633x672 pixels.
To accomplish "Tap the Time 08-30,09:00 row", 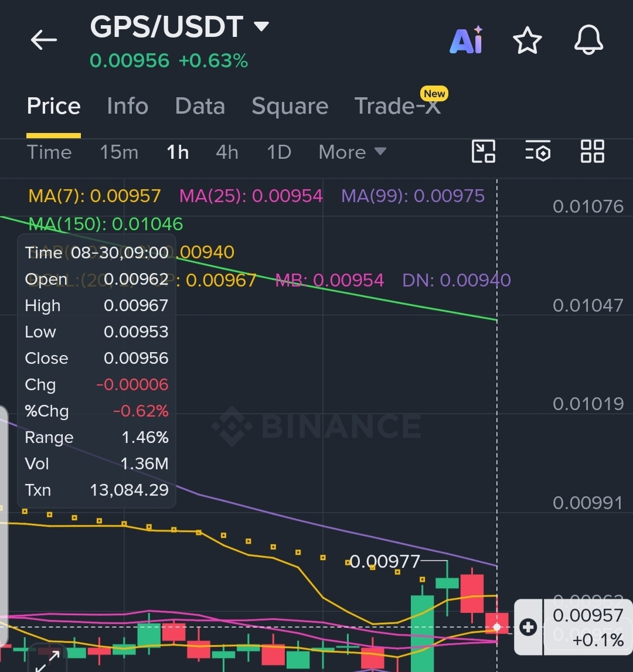I will [x=97, y=253].
